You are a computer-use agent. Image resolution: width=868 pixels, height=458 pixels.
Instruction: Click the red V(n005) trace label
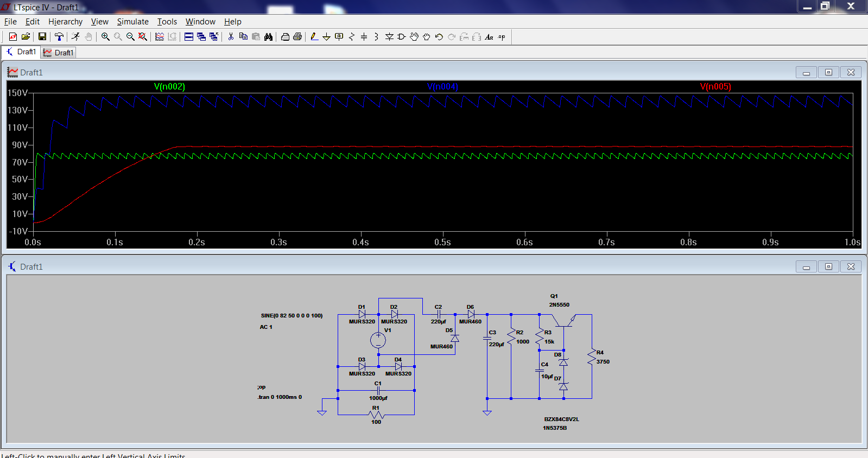pos(715,87)
